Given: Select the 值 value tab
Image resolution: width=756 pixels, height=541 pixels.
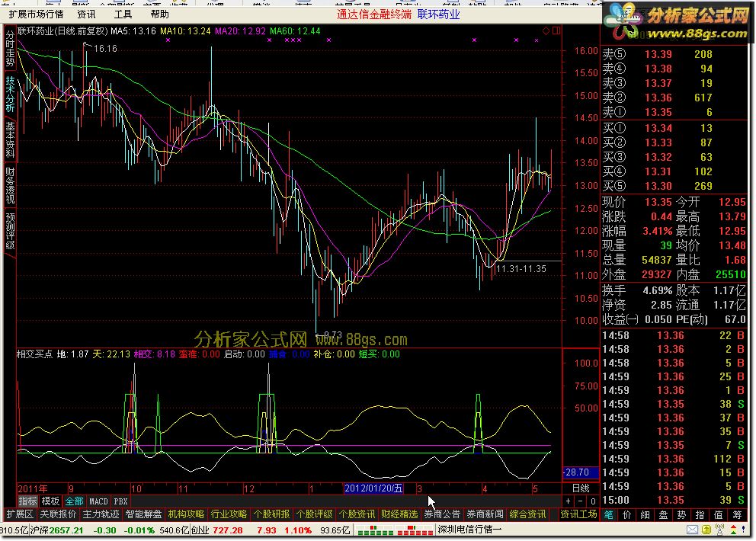Looking at the screenshot, I should click(x=719, y=515).
